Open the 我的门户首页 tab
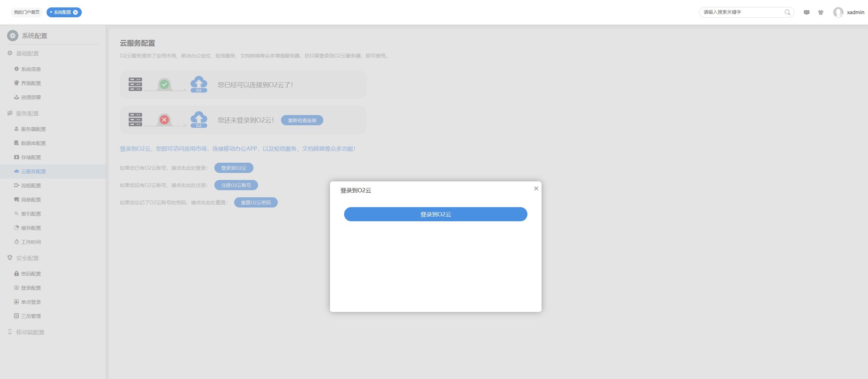This screenshot has height=379, width=868. [x=27, y=12]
